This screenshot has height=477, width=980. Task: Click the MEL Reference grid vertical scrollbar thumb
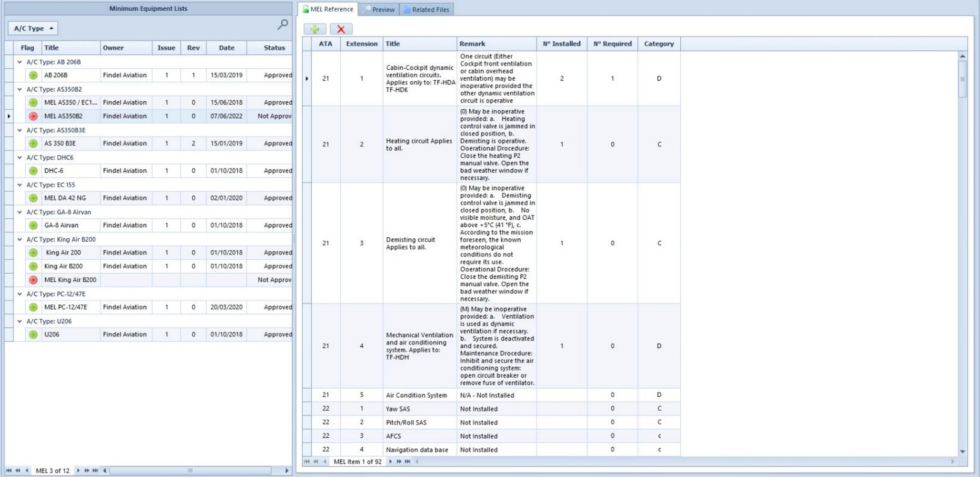click(x=963, y=79)
